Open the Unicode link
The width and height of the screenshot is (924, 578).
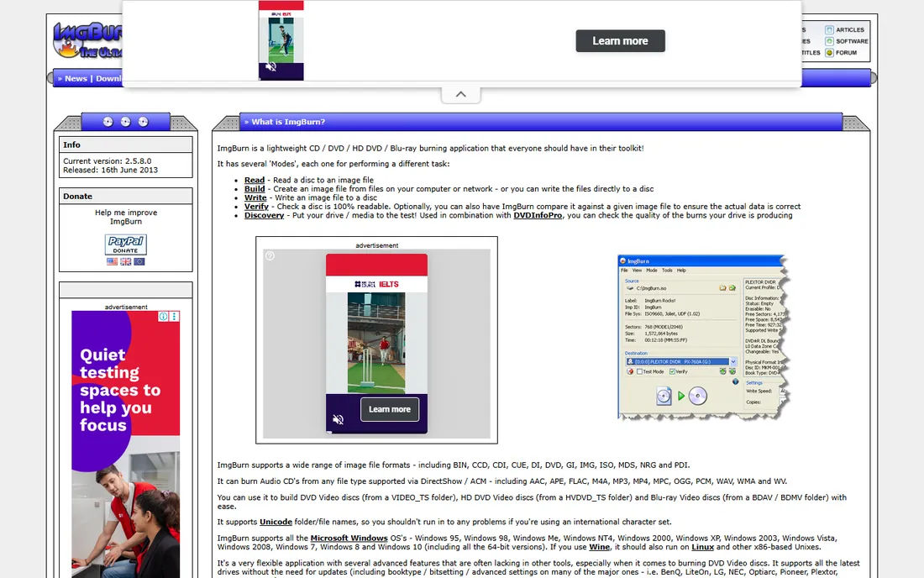pyautogui.click(x=276, y=522)
